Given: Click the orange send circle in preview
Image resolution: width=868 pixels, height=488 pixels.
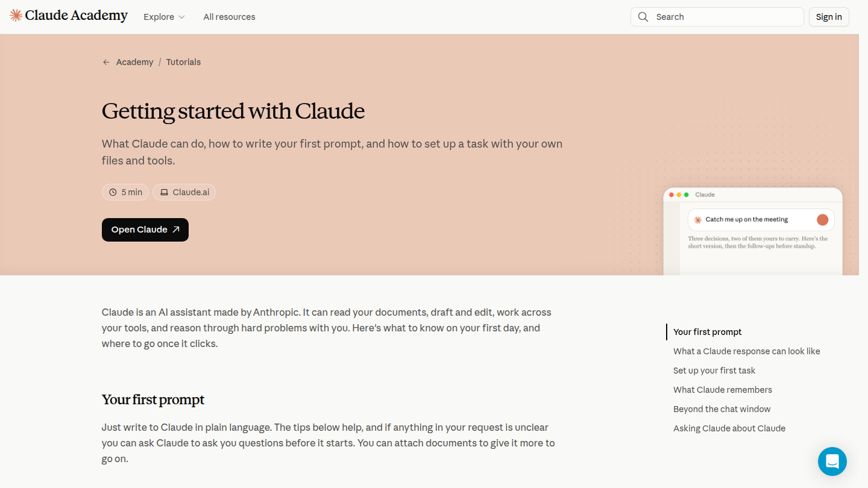Looking at the screenshot, I should click(822, 220).
